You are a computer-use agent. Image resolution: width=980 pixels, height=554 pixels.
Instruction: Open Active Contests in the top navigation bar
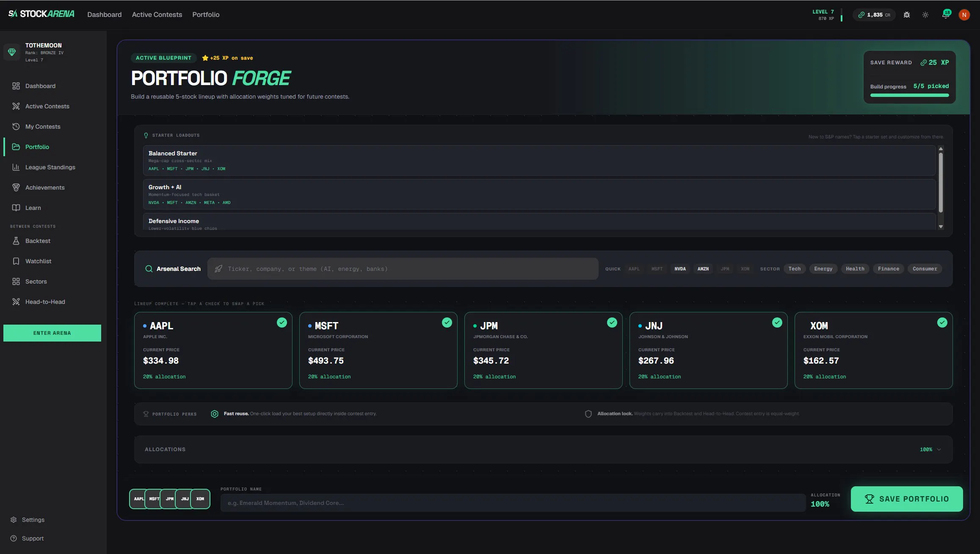tap(157, 15)
